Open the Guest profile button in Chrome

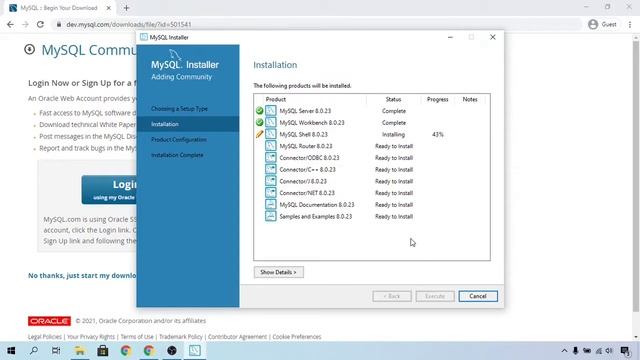coord(602,24)
